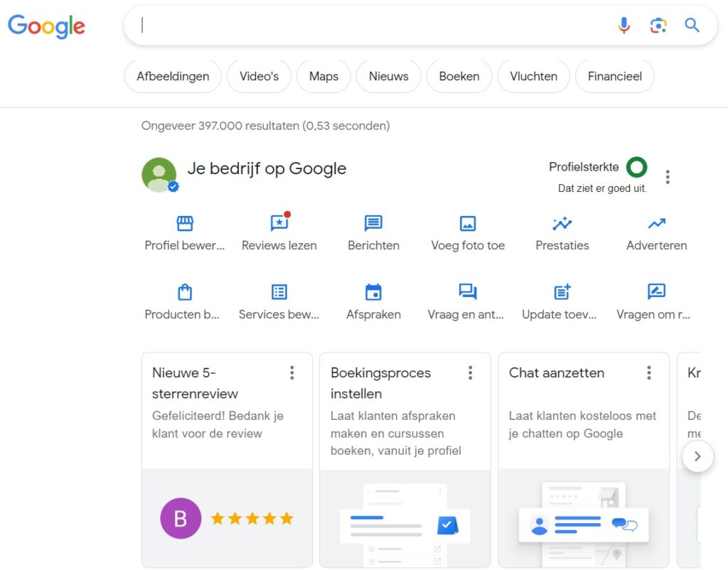Click the booking process illustration
The width and height of the screenshot is (728, 570).
(x=405, y=519)
